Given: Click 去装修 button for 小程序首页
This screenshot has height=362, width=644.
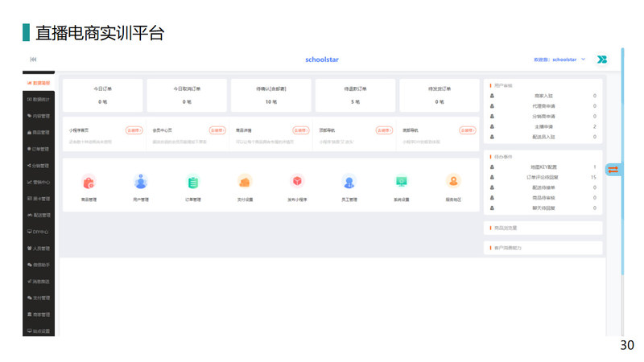Looking at the screenshot, I should [134, 130].
